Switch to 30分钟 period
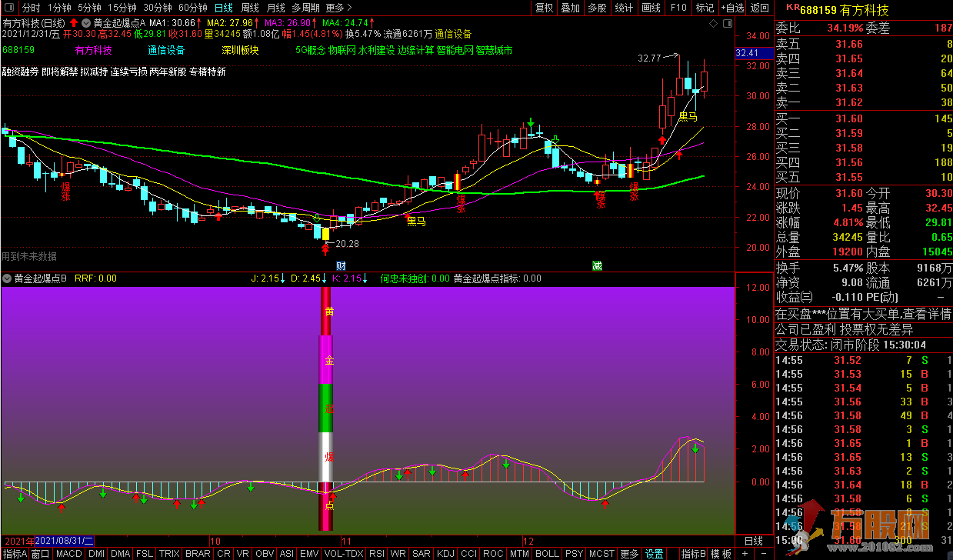The width and height of the screenshot is (953, 560). (158, 8)
